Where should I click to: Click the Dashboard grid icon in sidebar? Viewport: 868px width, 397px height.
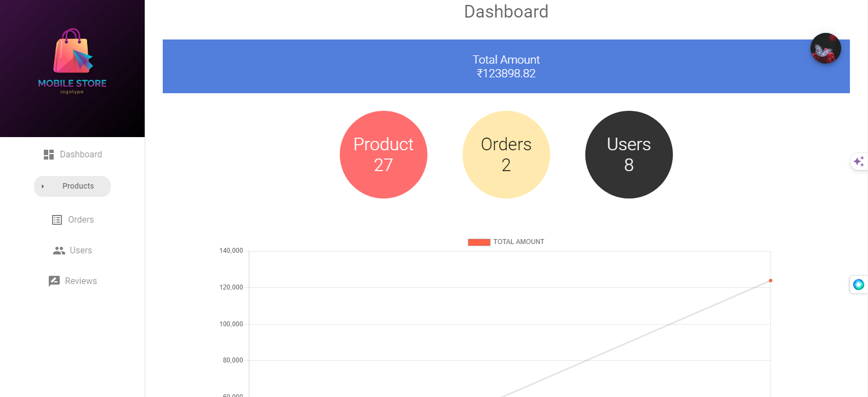[x=49, y=155]
